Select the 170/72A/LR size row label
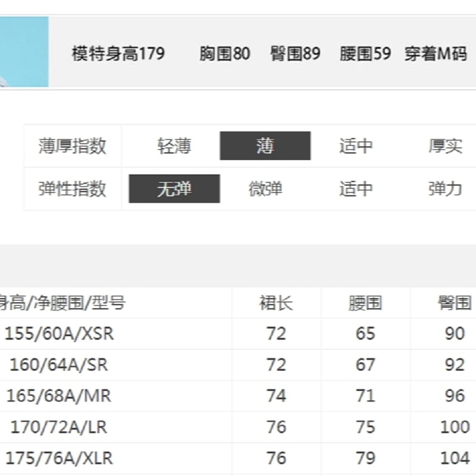Image resolution: width=476 pixels, height=476 pixels. tap(59, 427)
